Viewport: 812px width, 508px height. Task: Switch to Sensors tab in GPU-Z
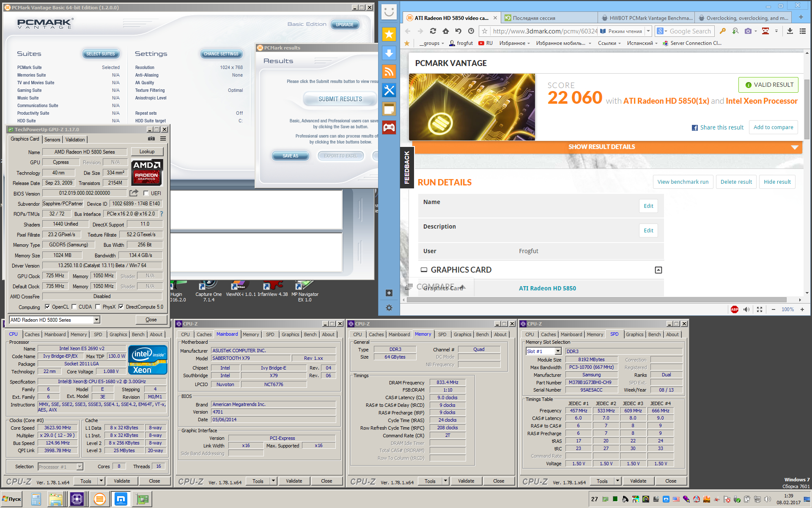[52, 140]
